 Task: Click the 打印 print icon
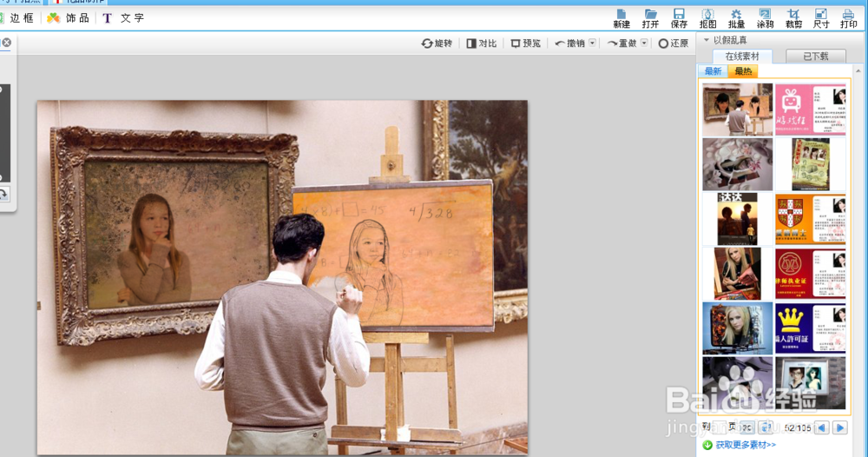(848, 18)
